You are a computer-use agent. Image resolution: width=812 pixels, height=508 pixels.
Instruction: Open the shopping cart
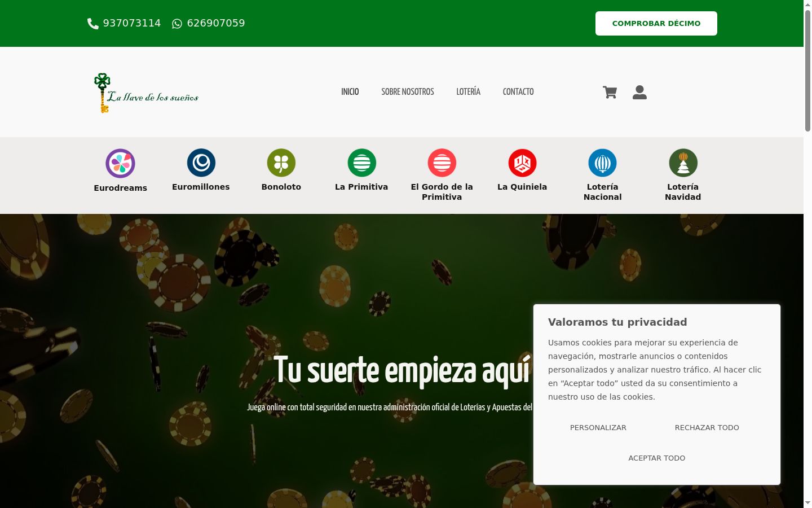(610, 92)
